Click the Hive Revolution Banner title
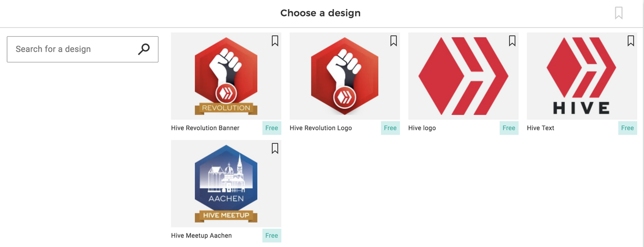The width and height of the screenshot is (644, 247). pyautogui.click(x=205, y=128)
